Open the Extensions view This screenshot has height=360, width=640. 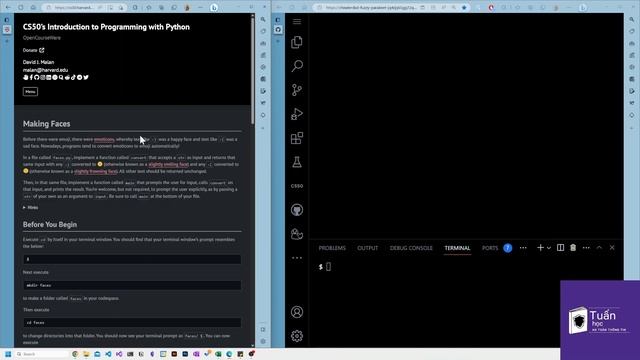pos(297,138)
